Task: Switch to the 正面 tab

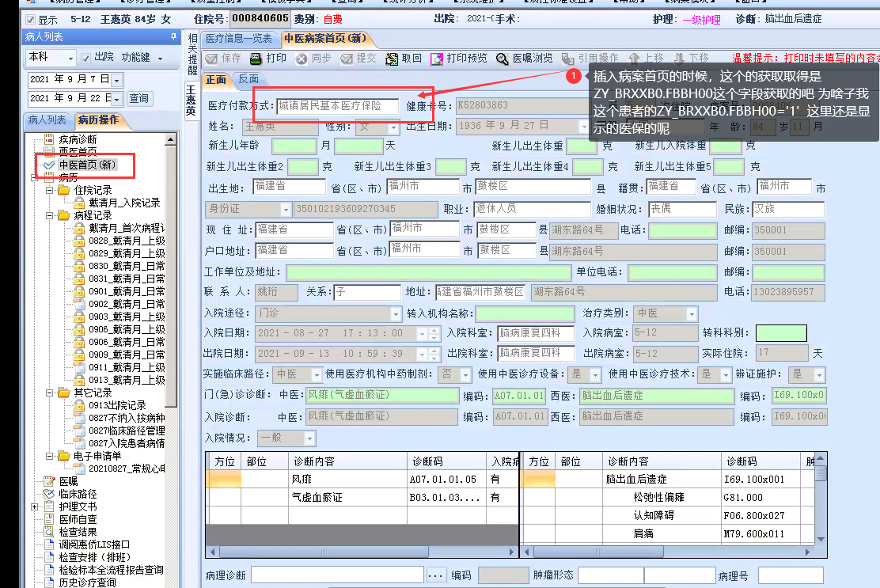Action: (x=216, y=79)
